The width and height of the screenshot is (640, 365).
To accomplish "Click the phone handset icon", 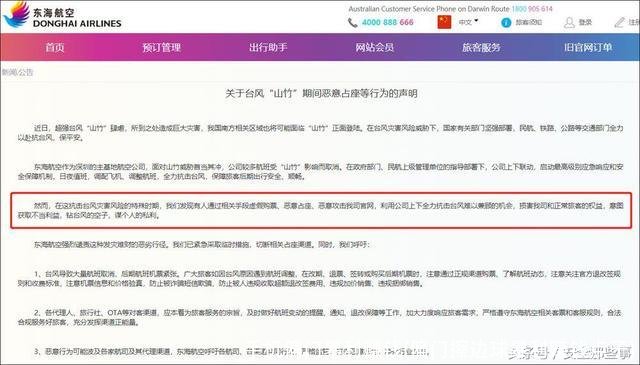I will coord(353,22).
